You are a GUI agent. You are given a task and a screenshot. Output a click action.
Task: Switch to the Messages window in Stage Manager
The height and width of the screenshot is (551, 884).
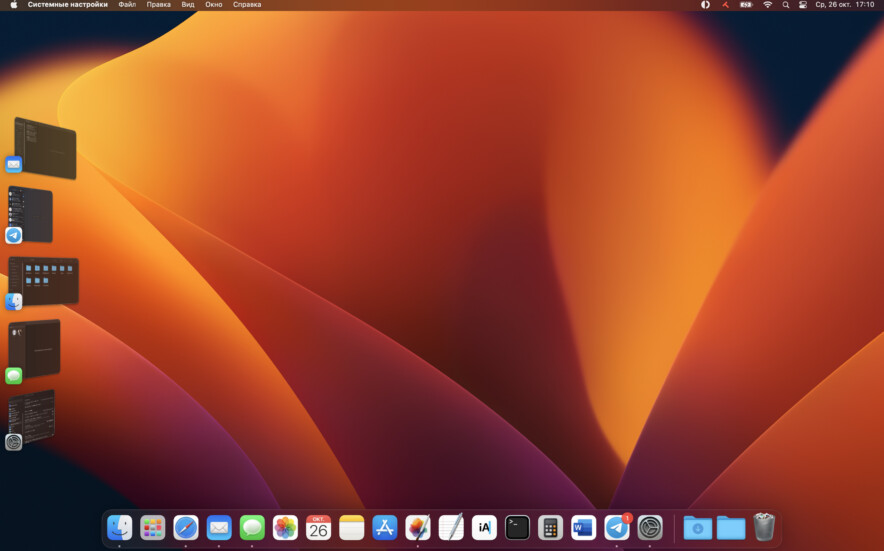point(34,348)
